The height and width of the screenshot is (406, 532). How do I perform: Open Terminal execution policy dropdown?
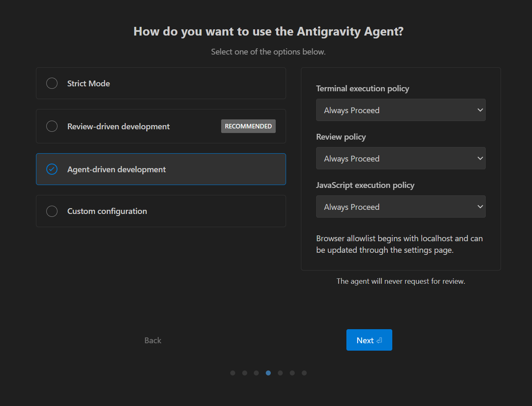[401, 110]
